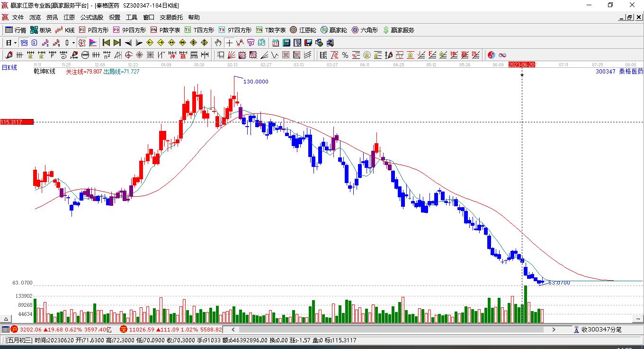Click the up arrow below volume scale
The image size is (644, 349).
click(6, 319)
